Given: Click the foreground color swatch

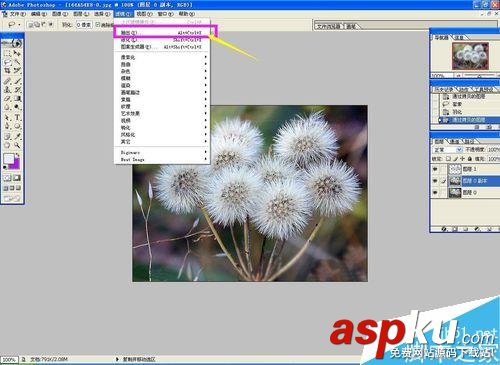Looking at the screenshot, I should point(9,159).
